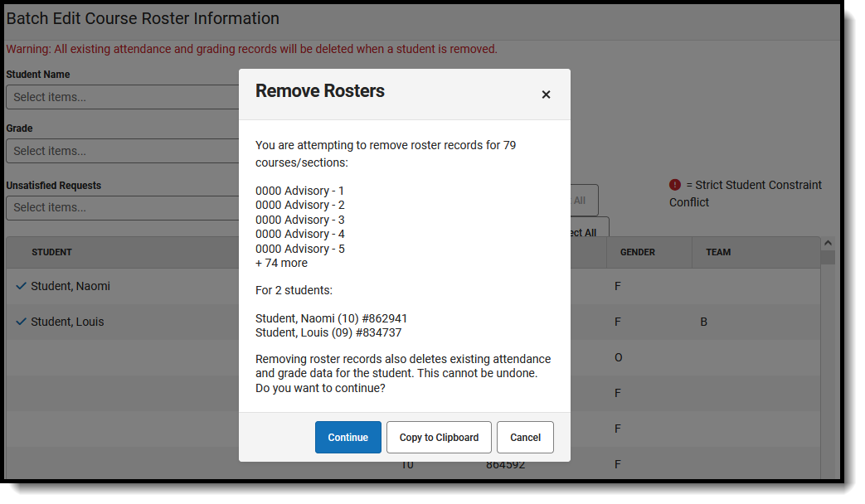Click the scrollbar up arrow in student table

[828, 243]
